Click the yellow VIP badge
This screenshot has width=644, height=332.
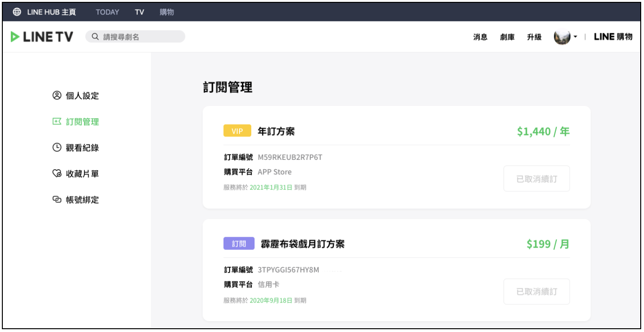237,131
